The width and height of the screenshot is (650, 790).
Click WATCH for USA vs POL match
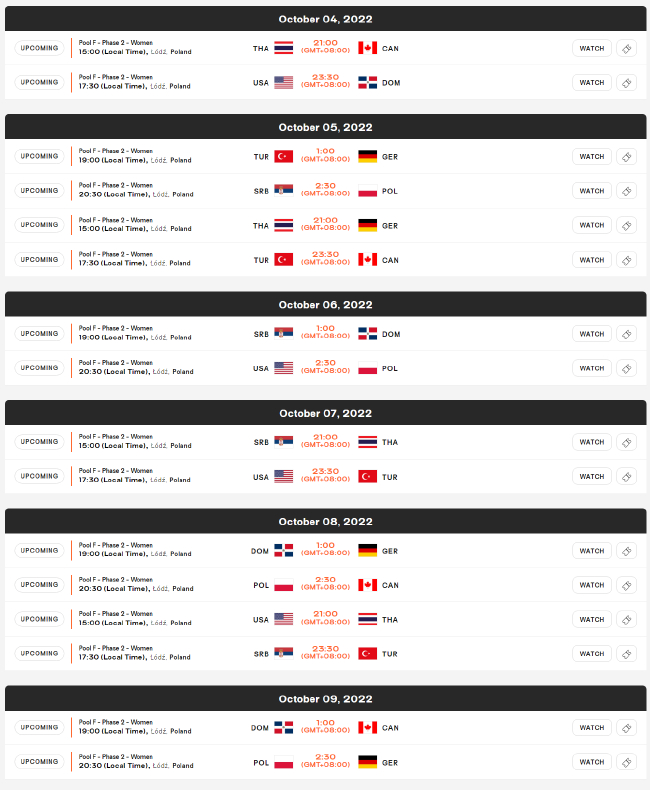pos(592,368)
